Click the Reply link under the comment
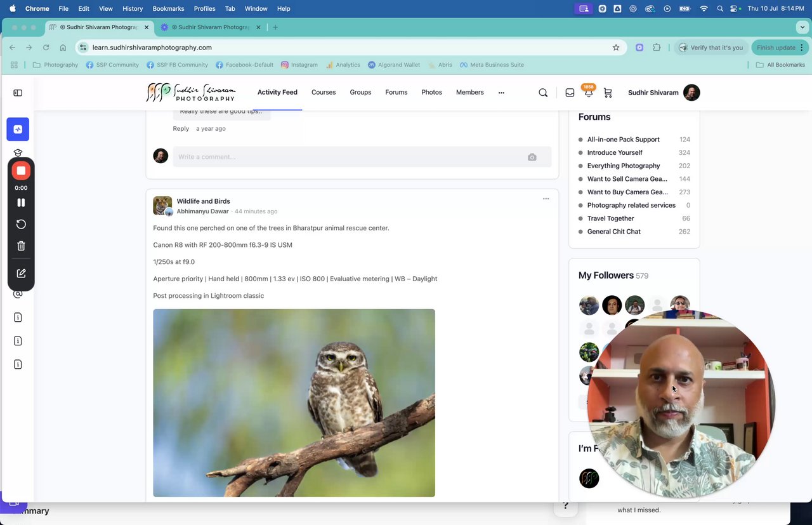Screen dimensions: 812x525 click(x=181, y=129)
